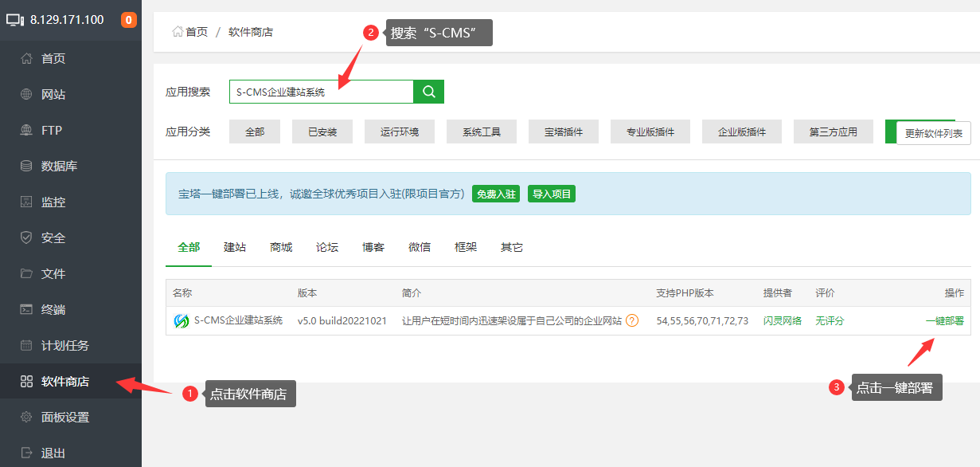Open the Files manager in sidebar

coord(53,273)
